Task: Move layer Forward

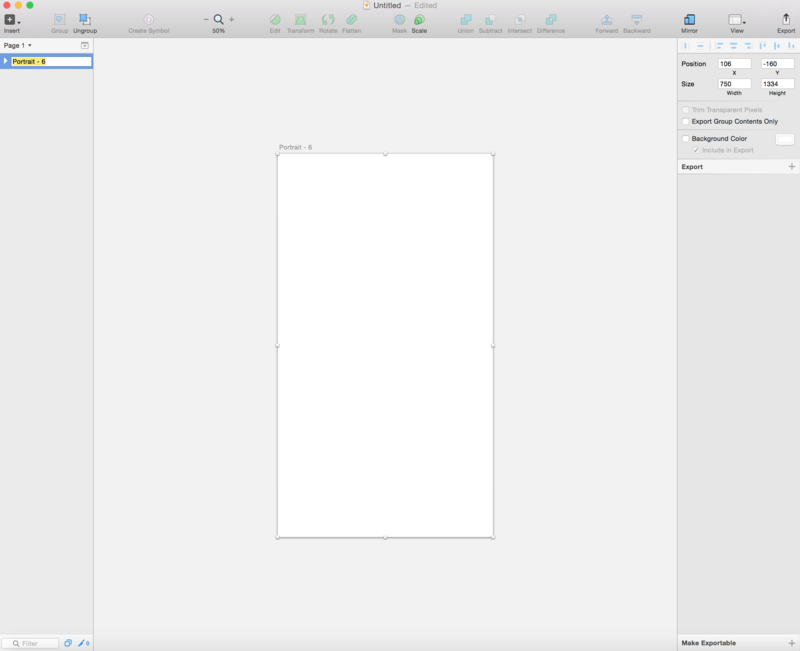Action: tap(607, 20)
